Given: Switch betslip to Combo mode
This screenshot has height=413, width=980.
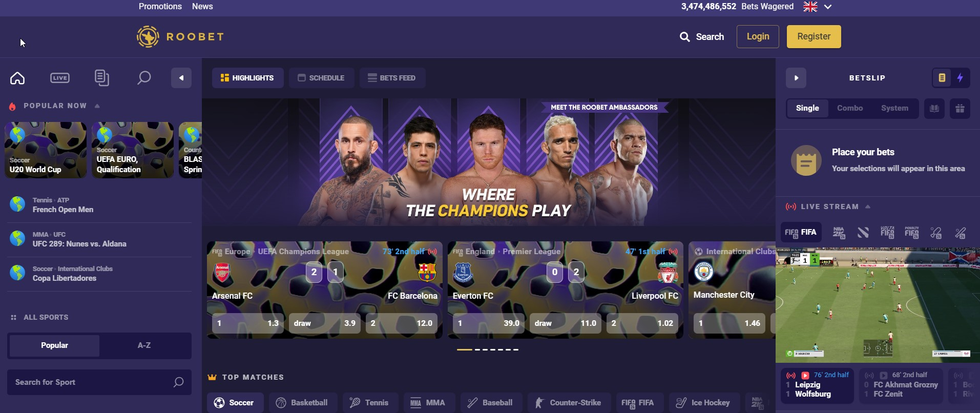Looking at the screenshot, I should pos(850,108).
